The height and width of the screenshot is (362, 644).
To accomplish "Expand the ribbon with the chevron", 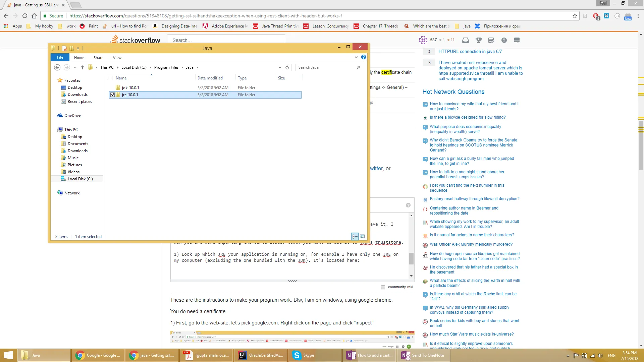I will [x=356, y=57].
